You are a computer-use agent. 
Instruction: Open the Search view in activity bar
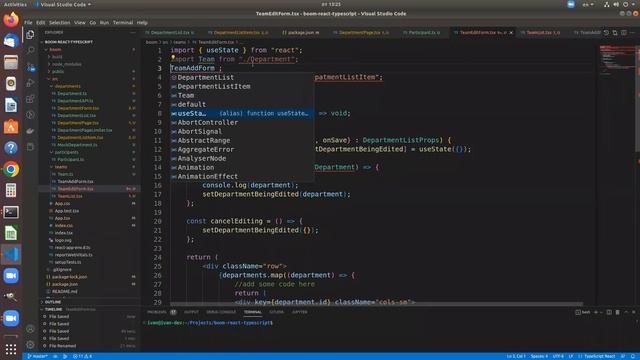[30, 51]
